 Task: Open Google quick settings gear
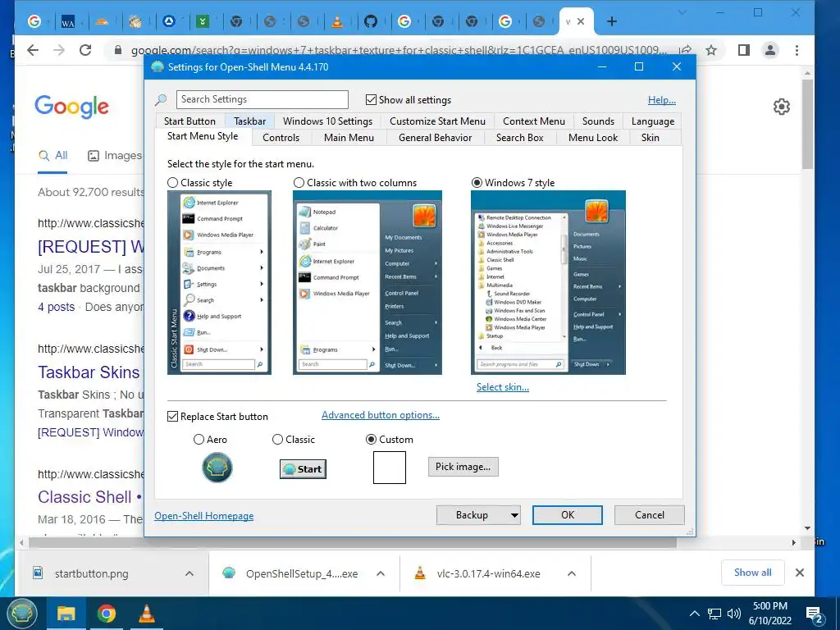click(782, 107)
